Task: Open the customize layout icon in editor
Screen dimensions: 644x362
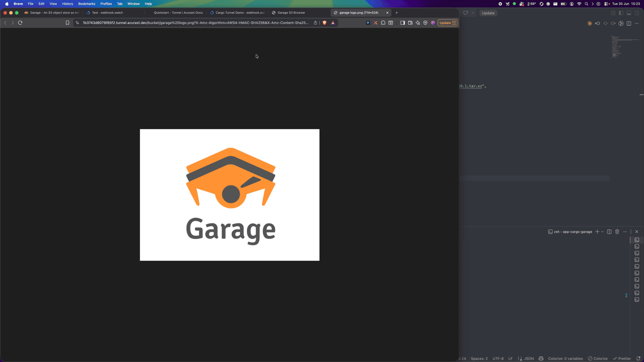Action: coord(613,13)
